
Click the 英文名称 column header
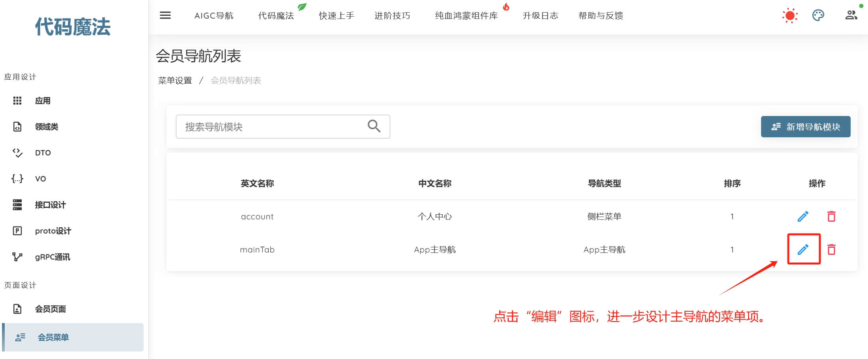pyautogui.click(x=257, y=183)
